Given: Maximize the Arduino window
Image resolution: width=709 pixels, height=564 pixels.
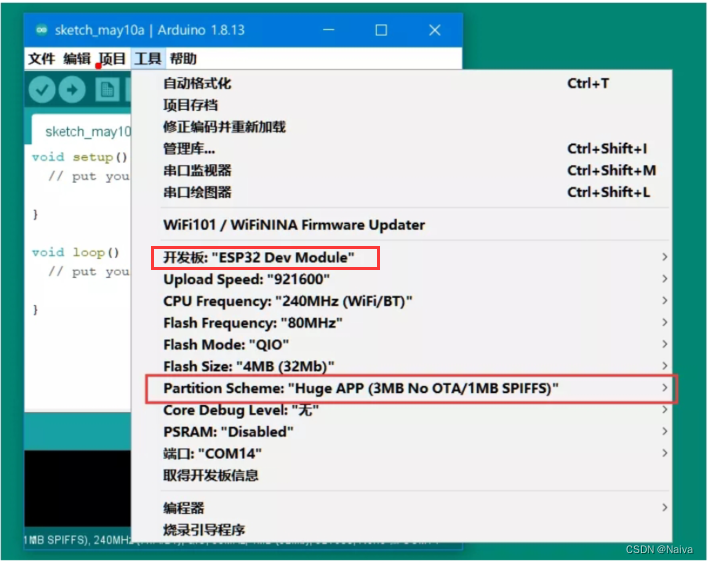Looking at the screenshot, I should [x=381, y=30].
